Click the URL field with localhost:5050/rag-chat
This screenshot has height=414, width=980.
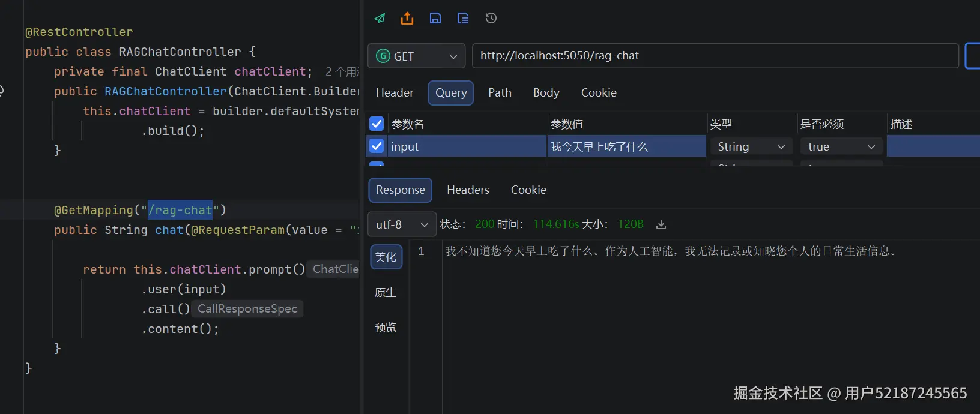(715, 56)
